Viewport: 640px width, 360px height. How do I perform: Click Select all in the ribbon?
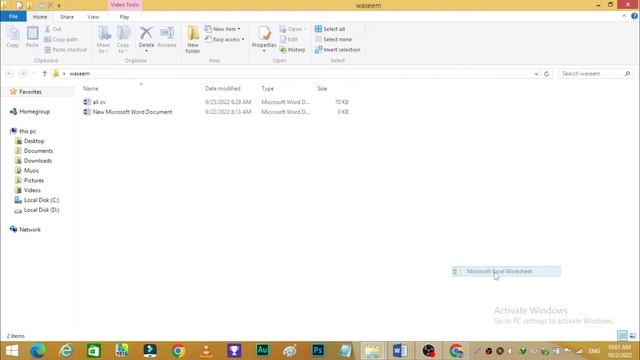(x=330, y=29)
